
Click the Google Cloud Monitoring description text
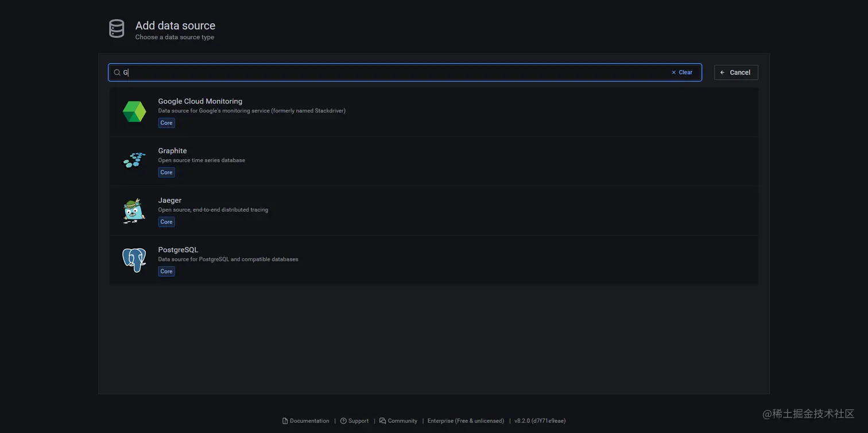coord(252,111)
